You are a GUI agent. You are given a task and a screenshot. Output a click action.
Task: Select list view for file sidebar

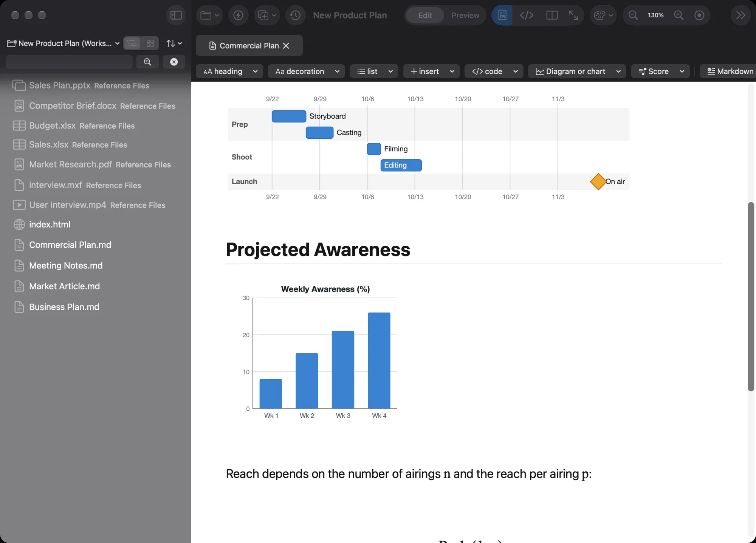click(132, 43)
